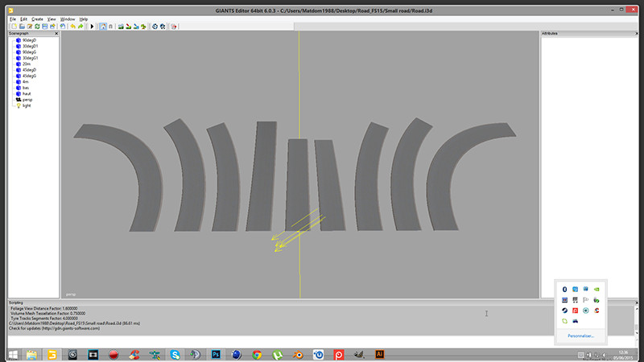
Task: Click the Steam icon in tray popup
Action: [565, 311]
